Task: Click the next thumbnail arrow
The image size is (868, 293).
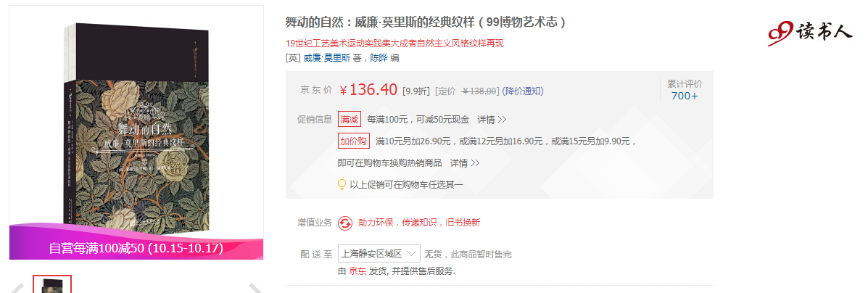Action: pyautogui.click(x=255, y=287)
